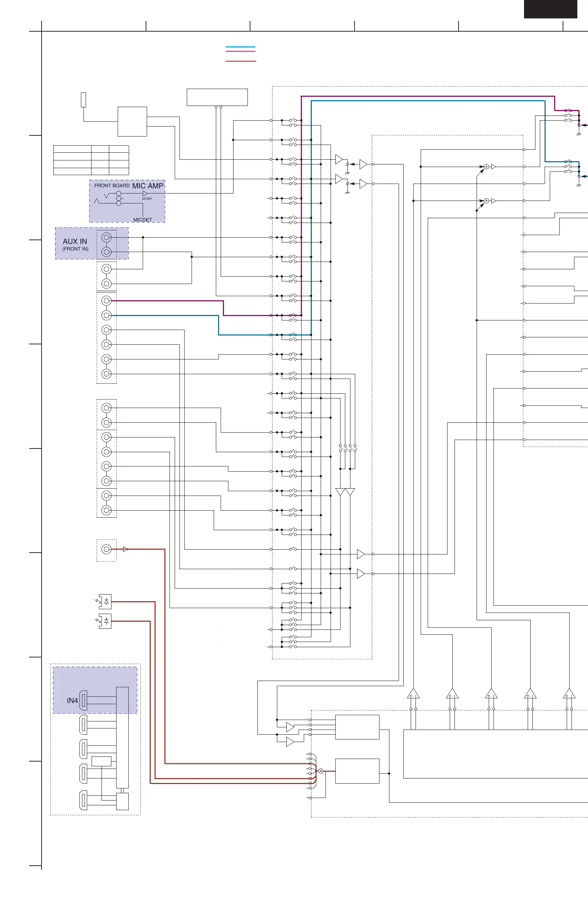Select the MICDET signal label
588x901 pixels.
pos(142,220)
